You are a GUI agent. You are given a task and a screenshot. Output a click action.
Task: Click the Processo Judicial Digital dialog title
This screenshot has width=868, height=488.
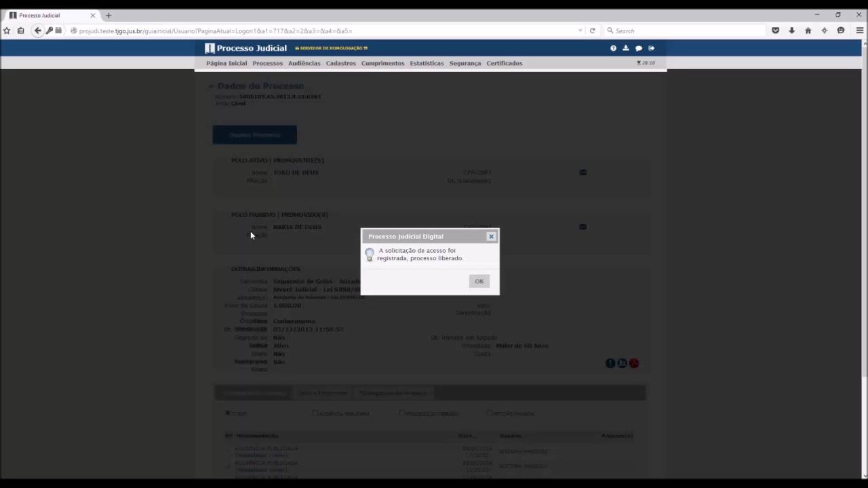(x=406, y=237)
